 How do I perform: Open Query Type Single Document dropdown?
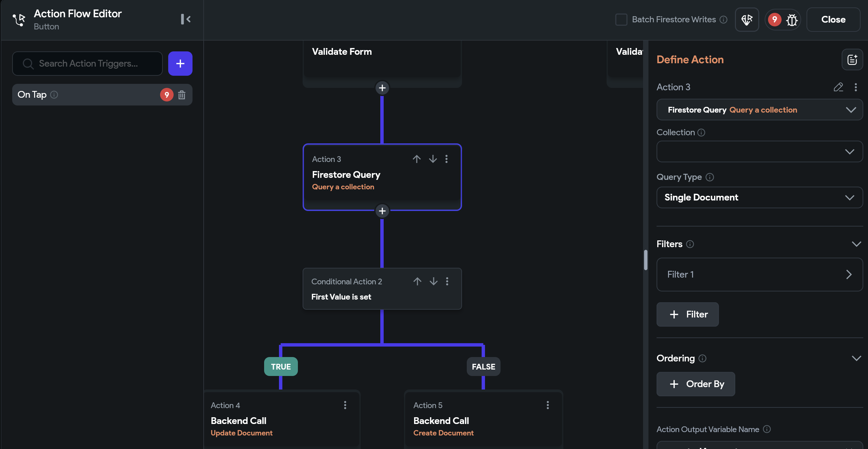[x=759, y=197]
